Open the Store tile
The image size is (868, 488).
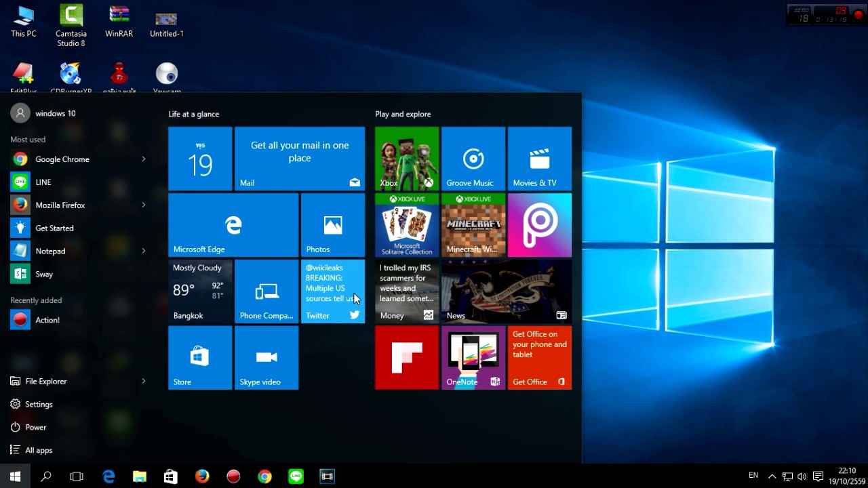200,358
